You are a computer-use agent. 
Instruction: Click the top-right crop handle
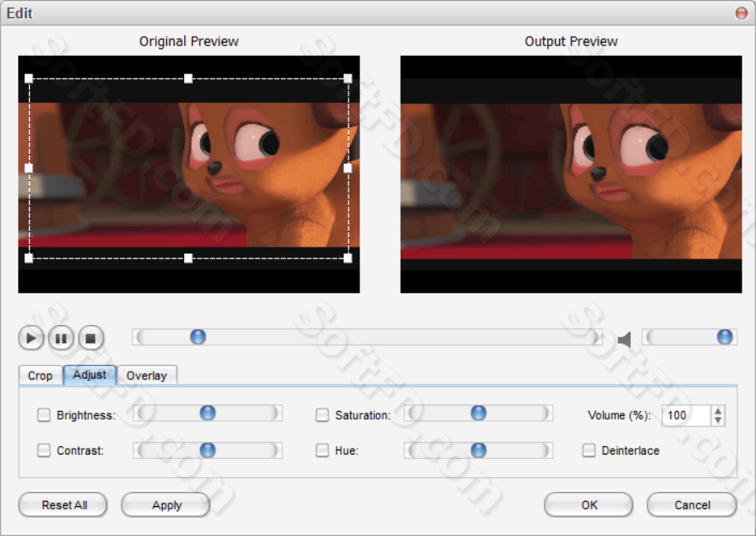(348, 79)
